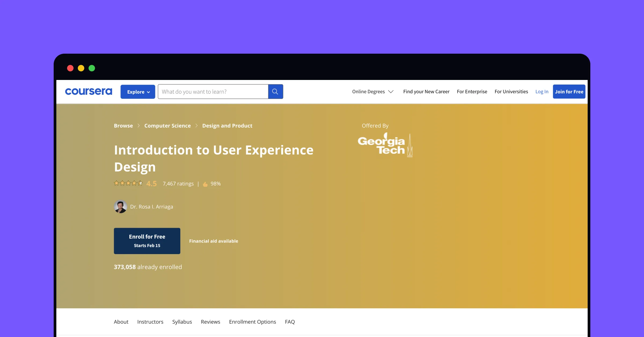The height and width of the screenshot is (337, 644).
Task: Expand the Online Degrees menu
Action: (x=372, y=91)
